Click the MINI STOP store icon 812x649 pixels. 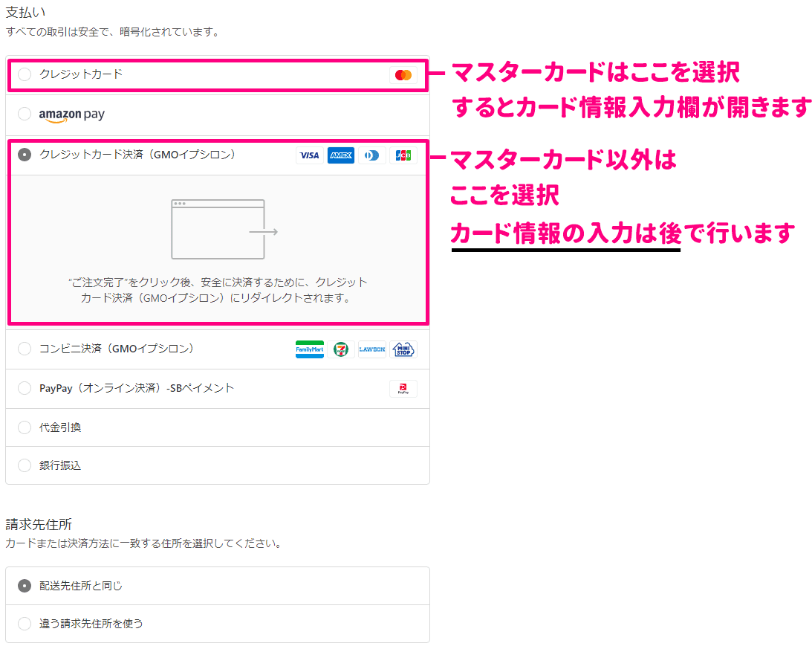[x=403, y=349]
